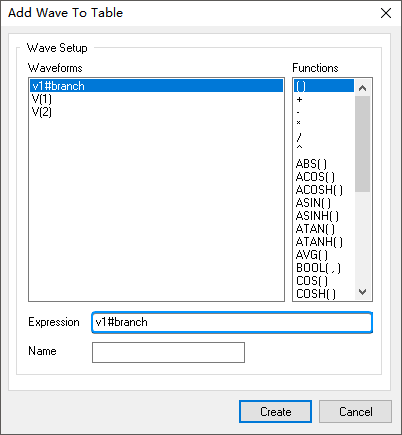Click the Cancel button

[355, 412]
